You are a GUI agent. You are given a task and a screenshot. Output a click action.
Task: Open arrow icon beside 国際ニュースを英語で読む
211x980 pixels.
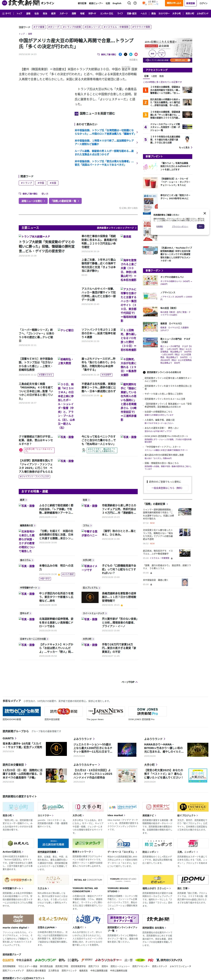(77, 113)
